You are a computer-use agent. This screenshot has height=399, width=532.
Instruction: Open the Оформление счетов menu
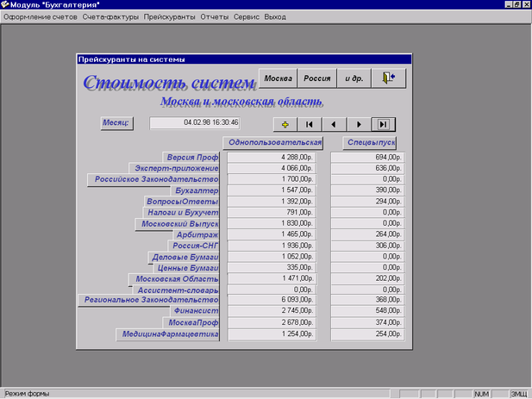tap(41, 17)
